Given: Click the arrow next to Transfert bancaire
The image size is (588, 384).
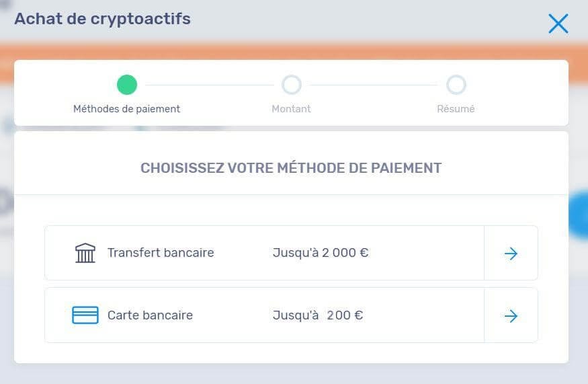Looking at the screenshot, I should pyautogui.click(x=511, y=254).
